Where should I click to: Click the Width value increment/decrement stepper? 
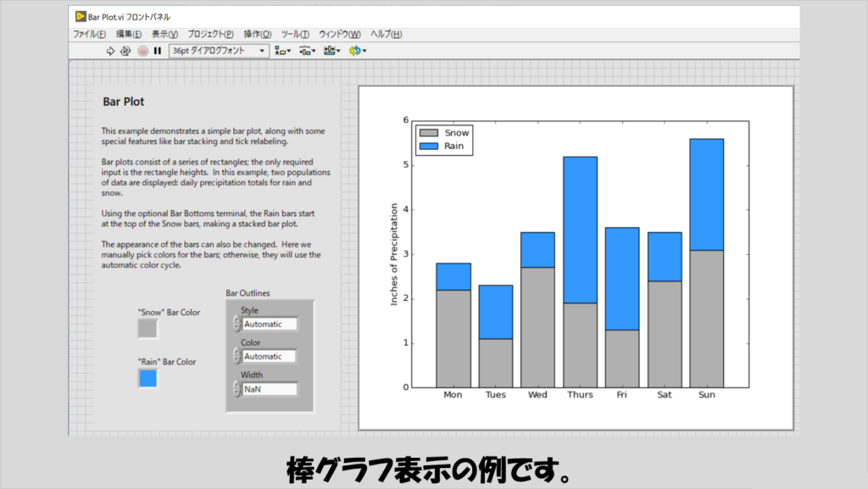point(236,389)
